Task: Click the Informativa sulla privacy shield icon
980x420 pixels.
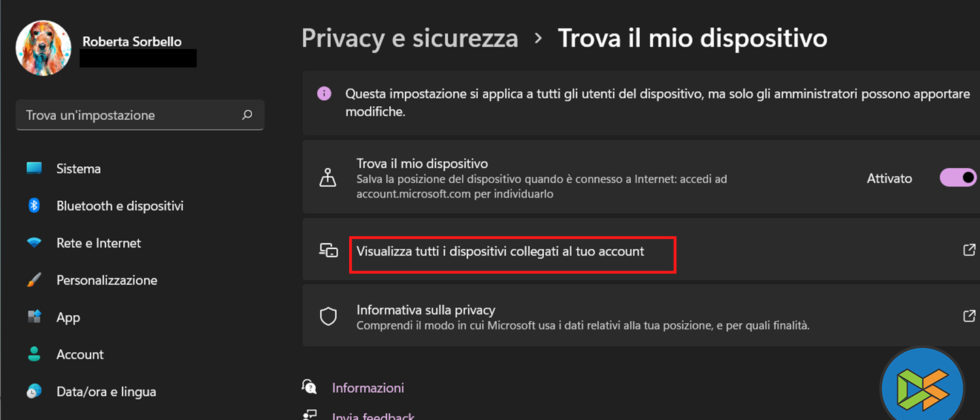Action: 327,317
